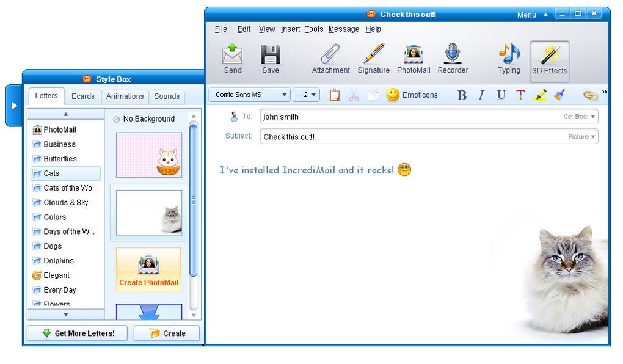Switch to Sounds tab
The height and width of the screenshot is (364, 623).
pyautogui.click(x=167, y=96)
